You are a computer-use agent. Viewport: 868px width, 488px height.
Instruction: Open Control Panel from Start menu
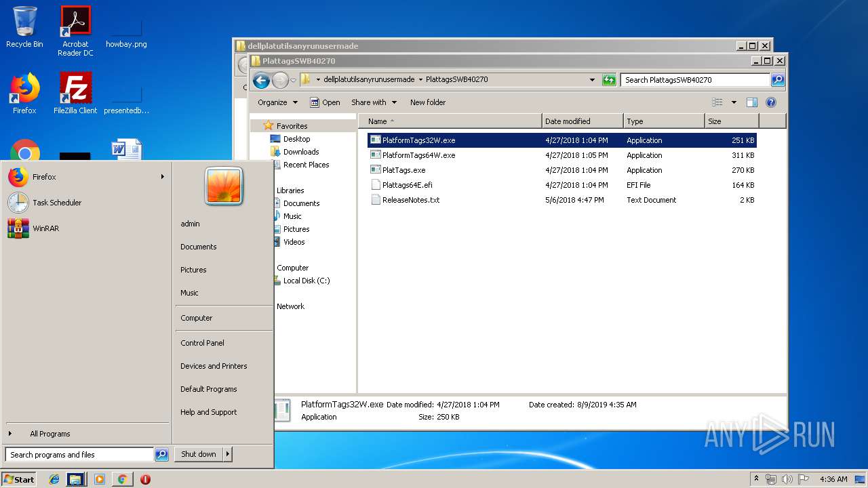pyautogui.click(x=202, y=343)
